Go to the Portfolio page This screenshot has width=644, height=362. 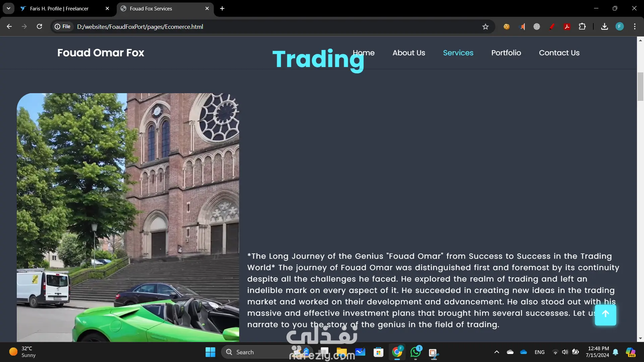[x=506, y=53]
